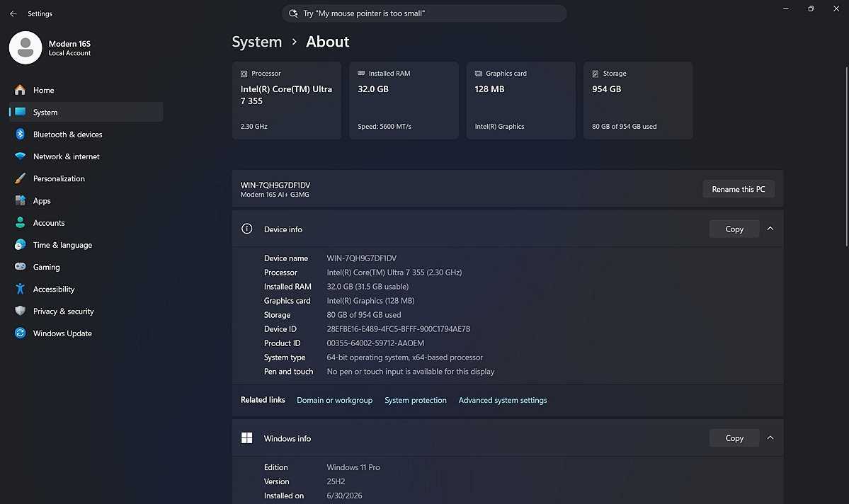Click the Accounts person icon
The height and width of the screenshot is (504, 849).
(x=20, y=222)
